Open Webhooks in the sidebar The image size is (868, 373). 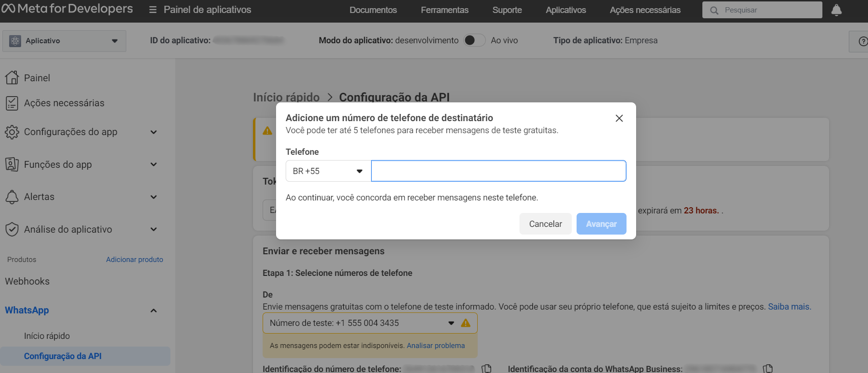pyautogui.click(x=27, y=282)
